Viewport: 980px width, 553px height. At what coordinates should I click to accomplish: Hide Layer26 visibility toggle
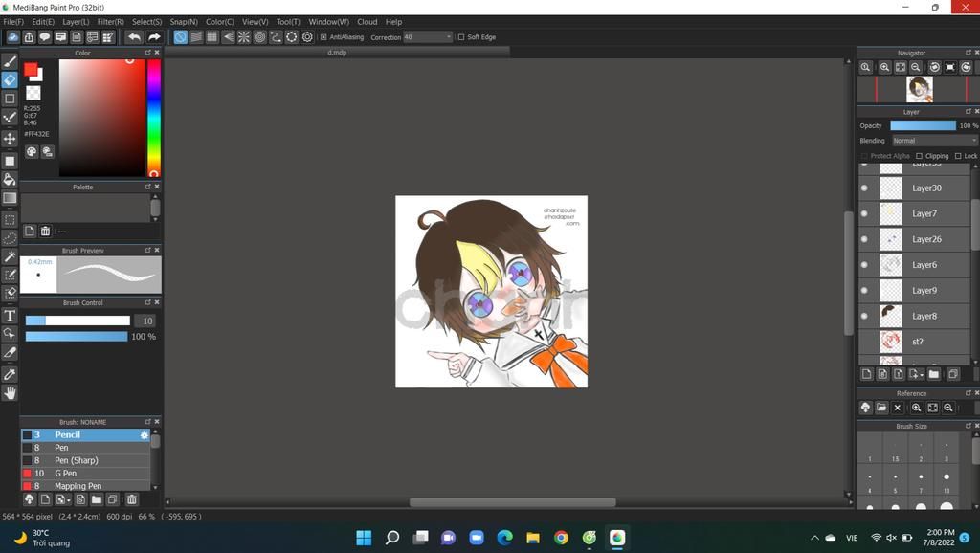tap(864, 239)
